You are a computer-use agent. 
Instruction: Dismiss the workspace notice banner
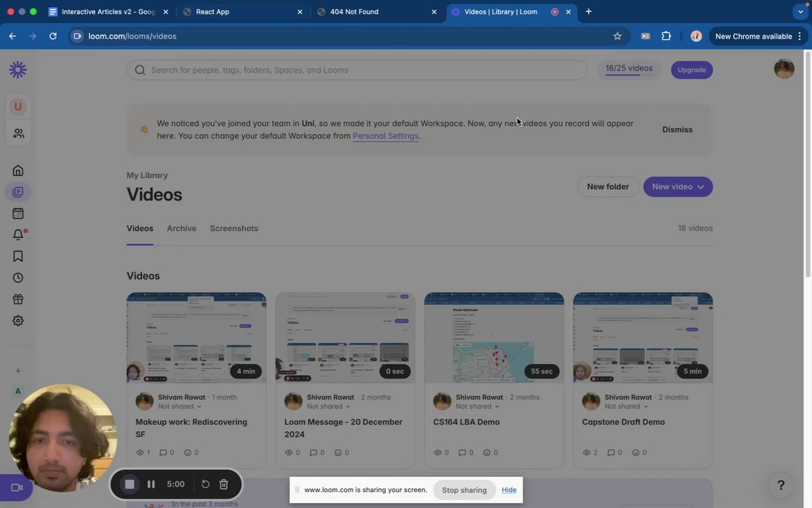[678, 130]
